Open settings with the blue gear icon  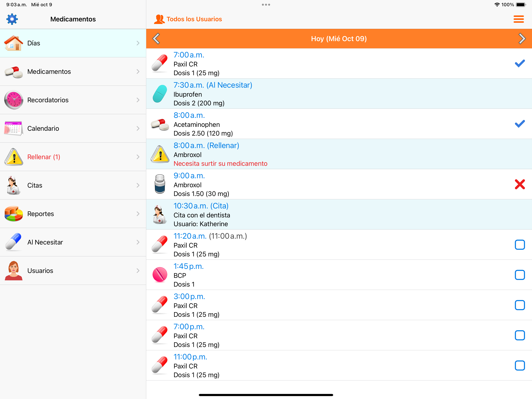tap(12, 19)
